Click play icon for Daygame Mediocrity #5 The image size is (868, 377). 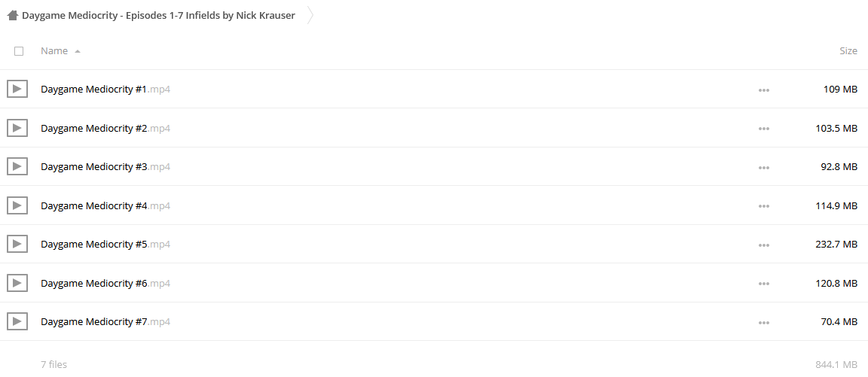point(17,244)
